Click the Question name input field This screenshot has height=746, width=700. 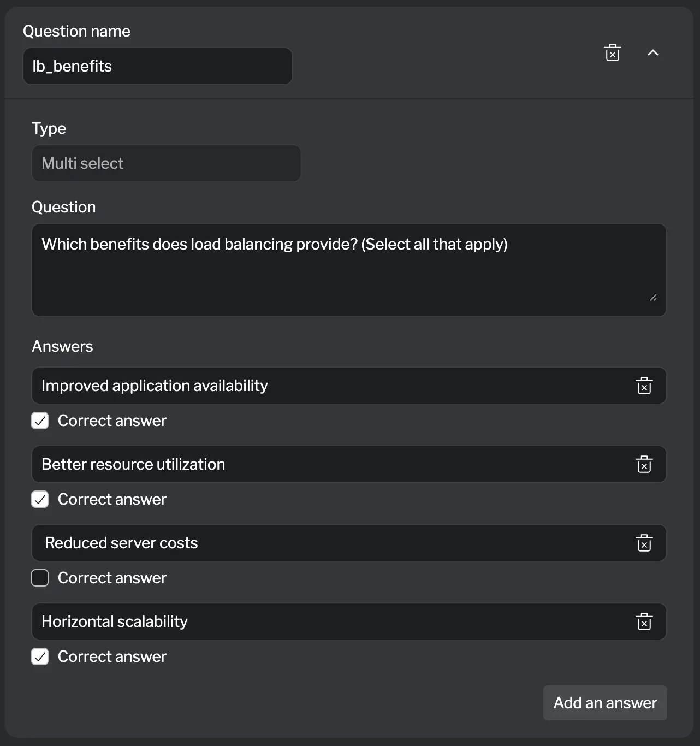point(158,66)
